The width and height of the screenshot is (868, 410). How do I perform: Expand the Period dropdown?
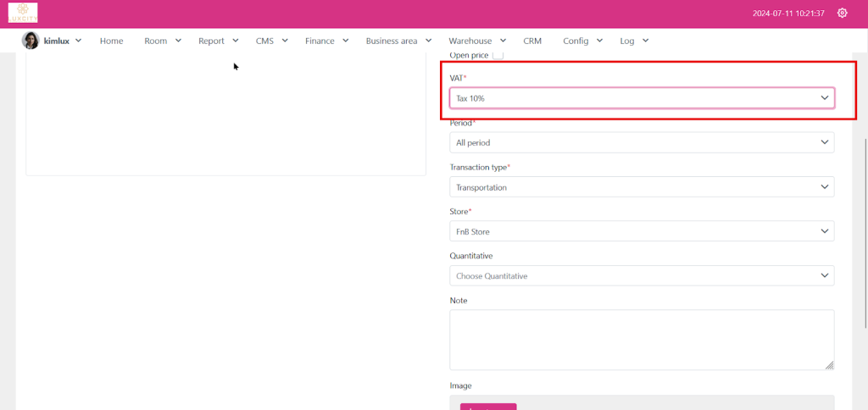coord(642,143)
